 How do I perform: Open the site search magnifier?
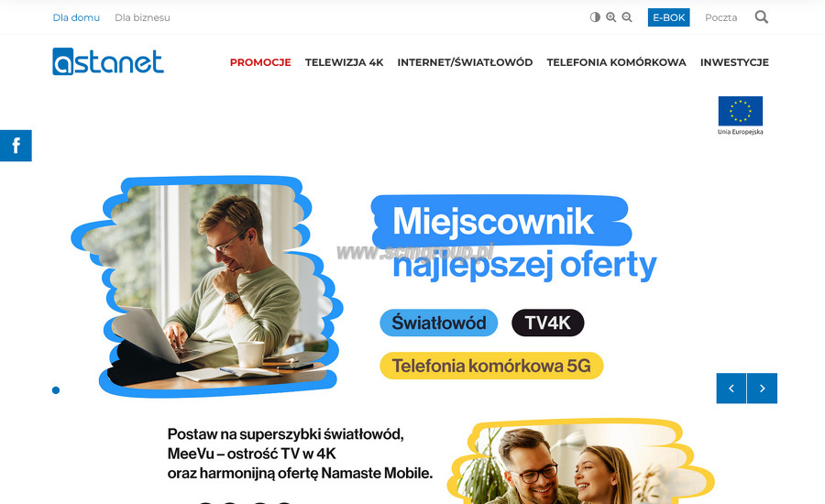762,17
